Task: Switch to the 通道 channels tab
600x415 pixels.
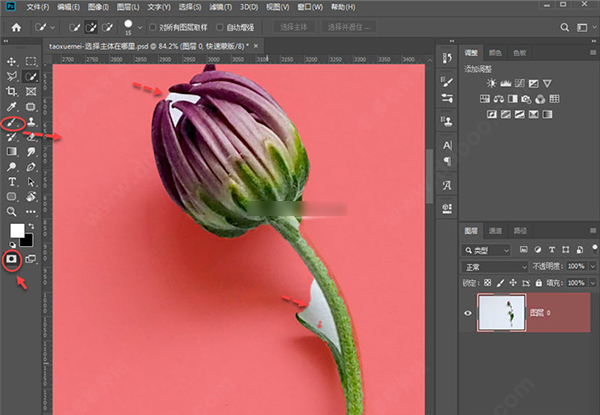Action: point(495,231)
